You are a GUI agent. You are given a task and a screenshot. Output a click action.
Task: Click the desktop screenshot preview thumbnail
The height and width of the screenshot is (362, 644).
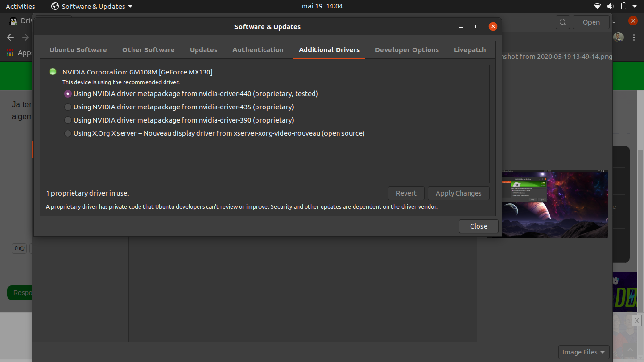point(555,203)
